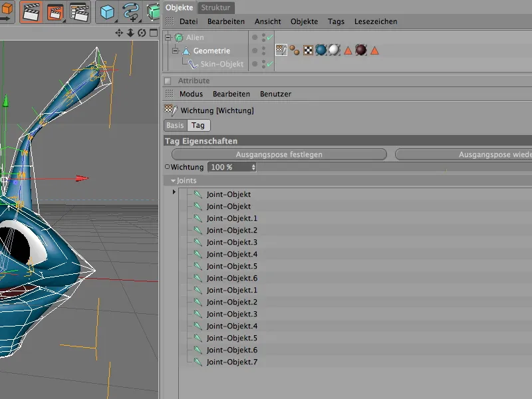Click the Wichtung 100 % stepper arrows
The image size is (532, 399).
point(253,167)
